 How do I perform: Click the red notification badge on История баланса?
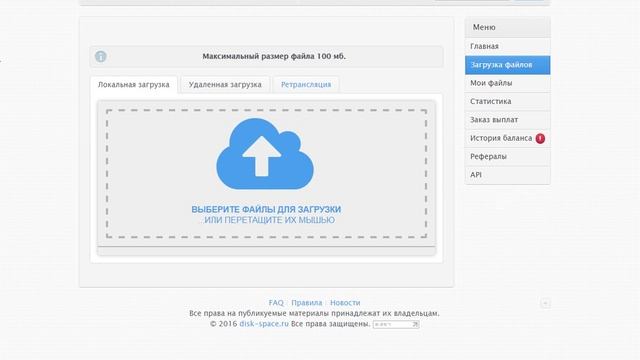(540, 138)
